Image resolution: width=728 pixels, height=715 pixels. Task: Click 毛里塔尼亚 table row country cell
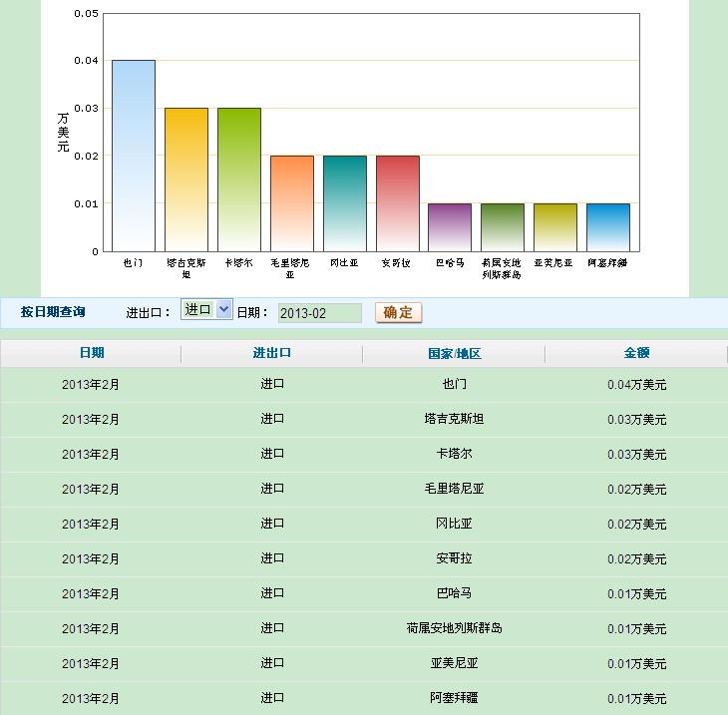click(x=454, y=489)
